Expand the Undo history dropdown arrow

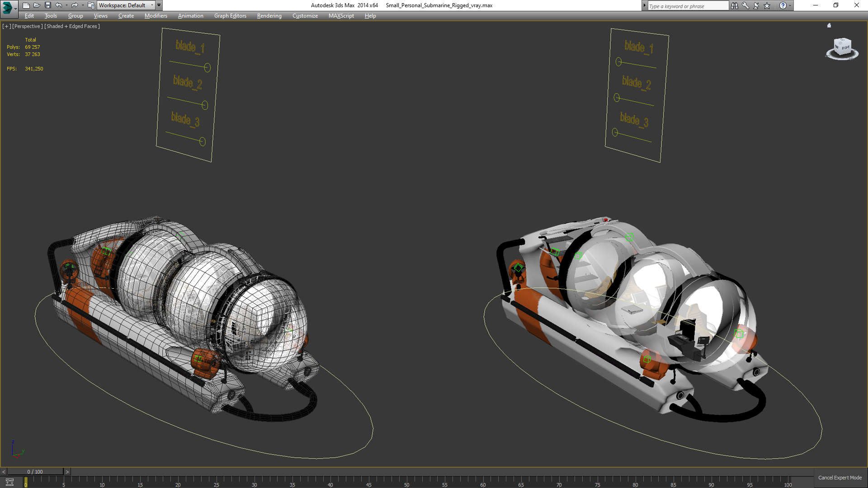pyautogui.click(x=66, y=5)
